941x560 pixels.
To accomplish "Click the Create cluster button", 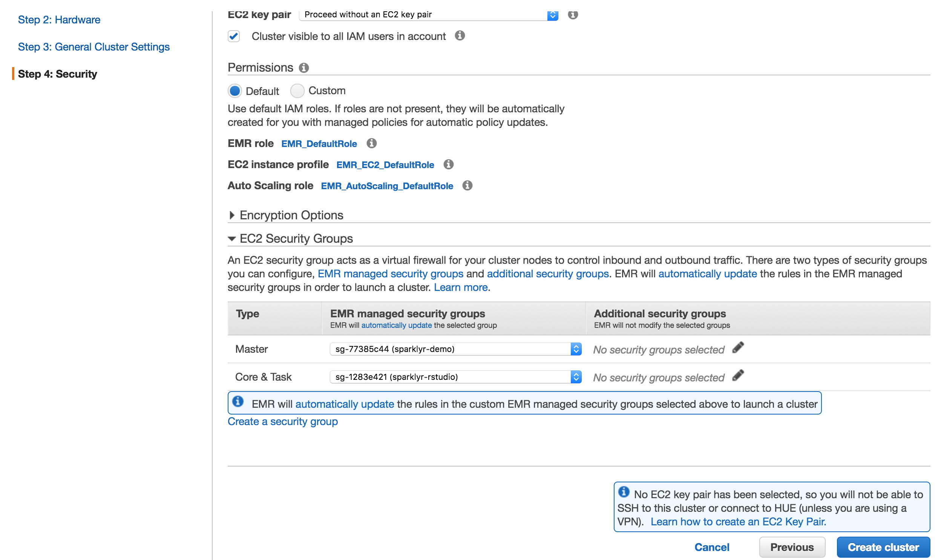I will tap(884, 547).
